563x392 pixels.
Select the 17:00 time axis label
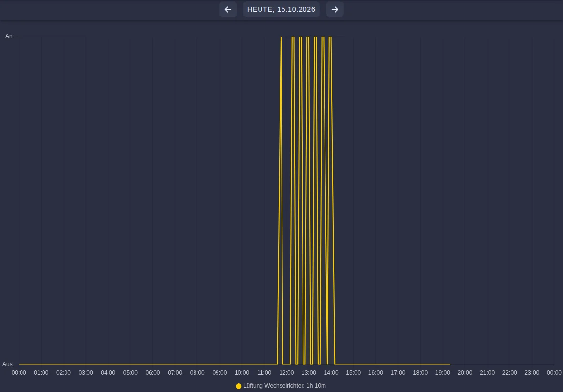tap(398, 373)
